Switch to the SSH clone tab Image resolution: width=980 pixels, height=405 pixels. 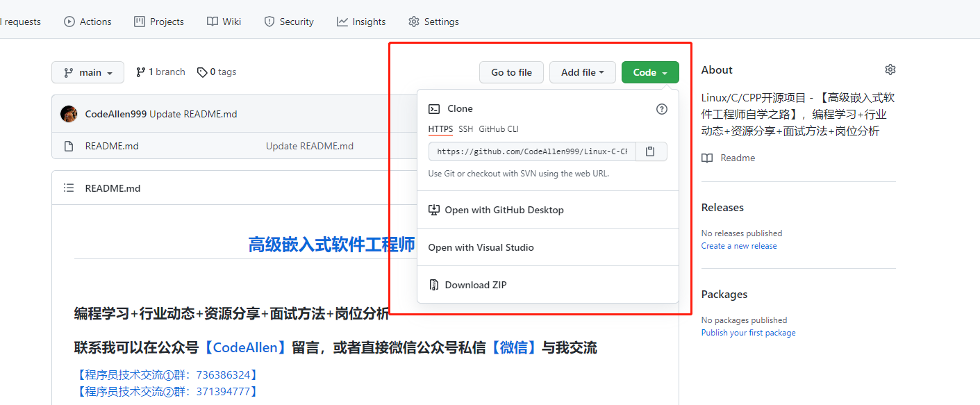pos(465,129)
